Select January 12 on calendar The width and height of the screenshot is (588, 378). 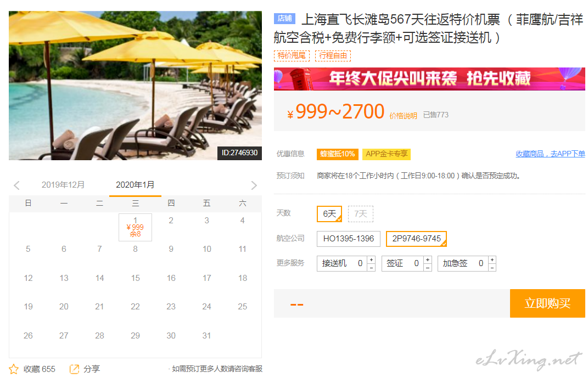[28, 278]
